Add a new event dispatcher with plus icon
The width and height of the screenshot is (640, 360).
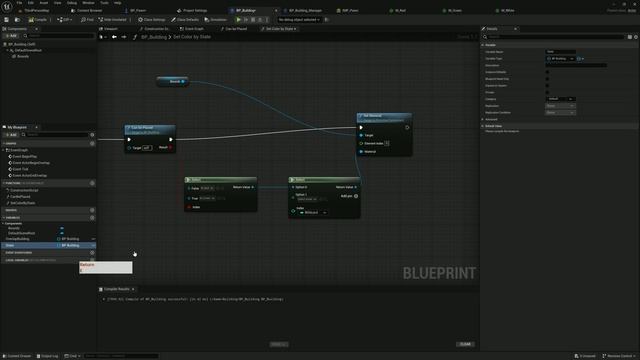point(92,253)
